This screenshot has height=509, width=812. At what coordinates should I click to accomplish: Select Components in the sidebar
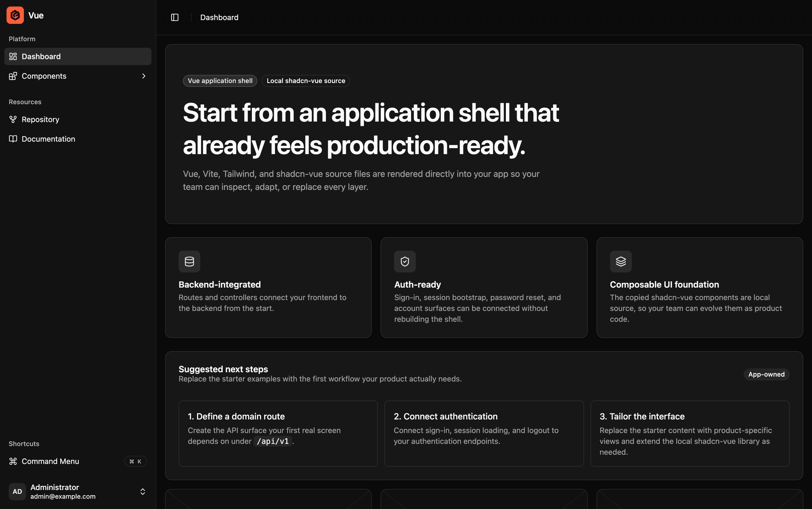click(78, 76)
